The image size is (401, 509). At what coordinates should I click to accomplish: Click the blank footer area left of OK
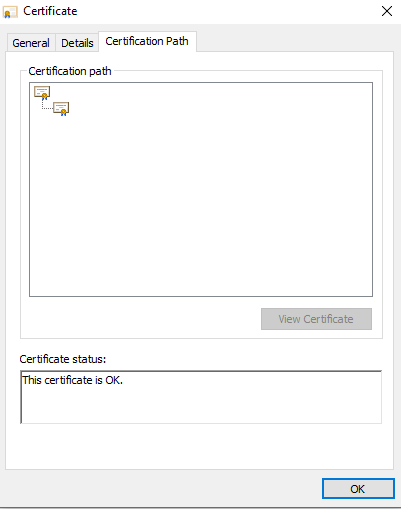click(160, 488)
